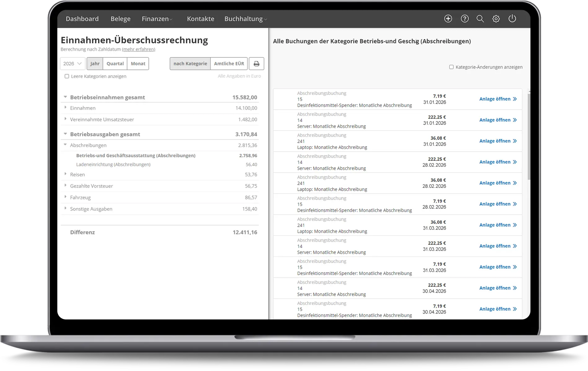Click the 'Einnahmen-Überschussrechnung' heading

(134, 40)
